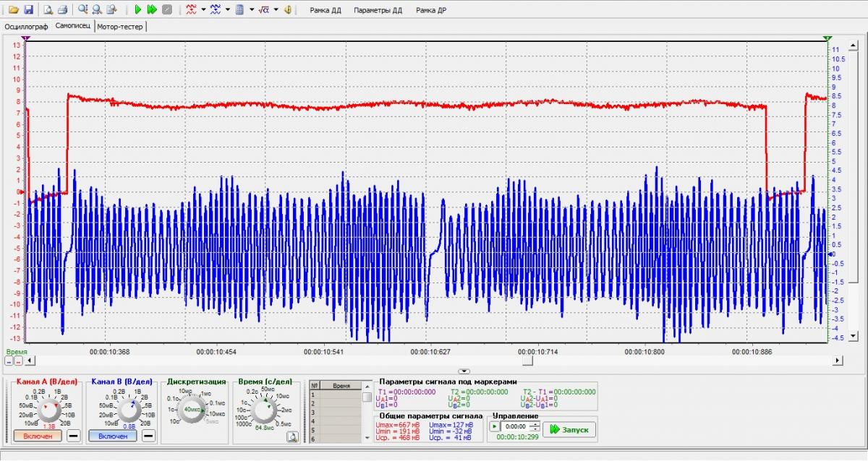Switch to the 'Мотор-тестер' tab
The height and width of the screenshot is (461, 868).
click(x=120, y=26)
